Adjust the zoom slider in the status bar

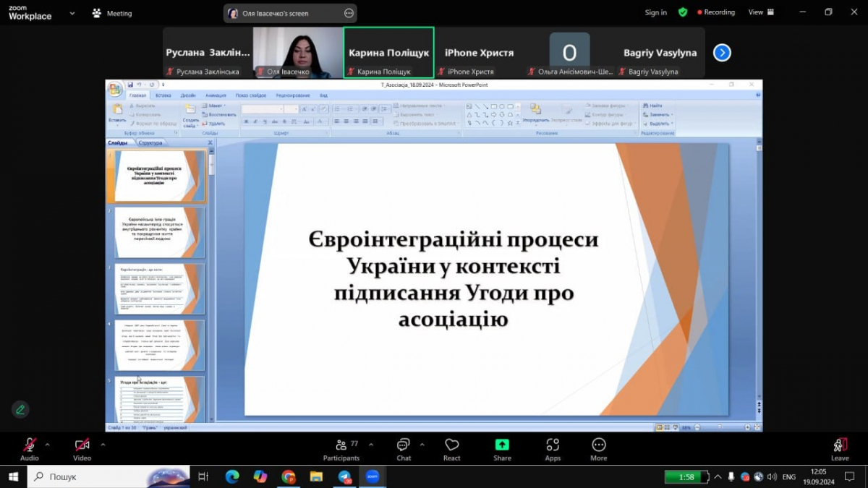pos(720,427)
